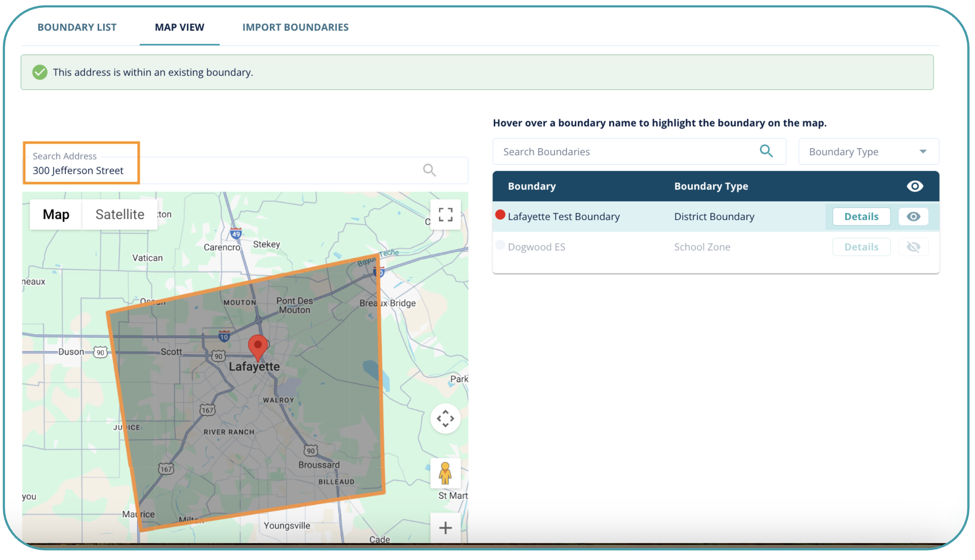Hide the Lafayette Test Boundary on the map
The height and width of the screenshot is (560, 975).
[913, 216]
